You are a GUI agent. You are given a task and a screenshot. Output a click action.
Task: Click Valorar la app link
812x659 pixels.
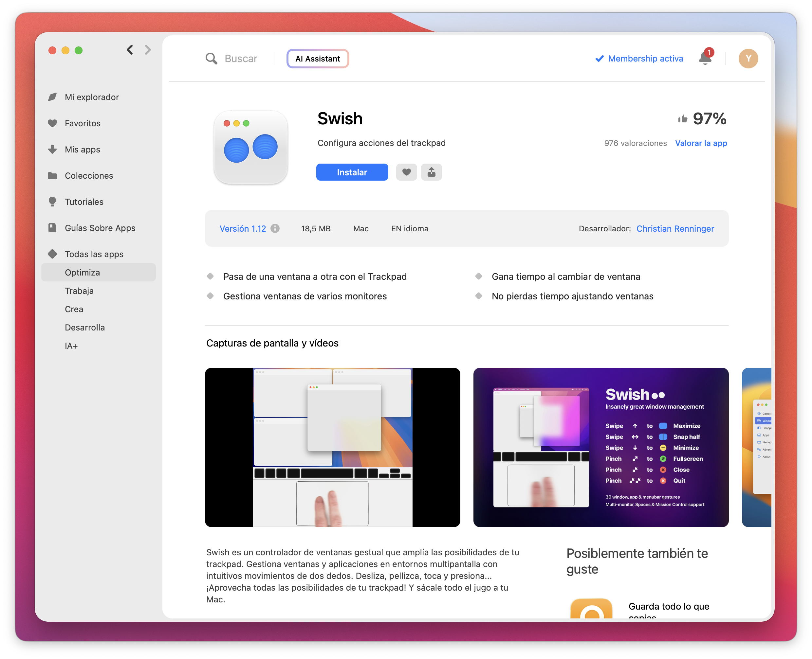pos(701,143)
